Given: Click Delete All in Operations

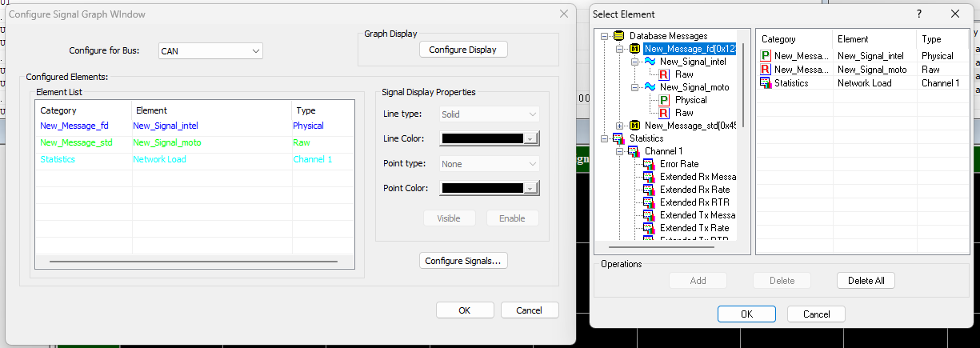Looking at the screenshot, I should 866,281.
